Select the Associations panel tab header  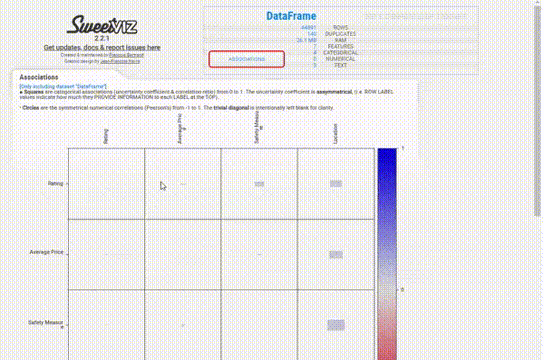click(39, 77)
